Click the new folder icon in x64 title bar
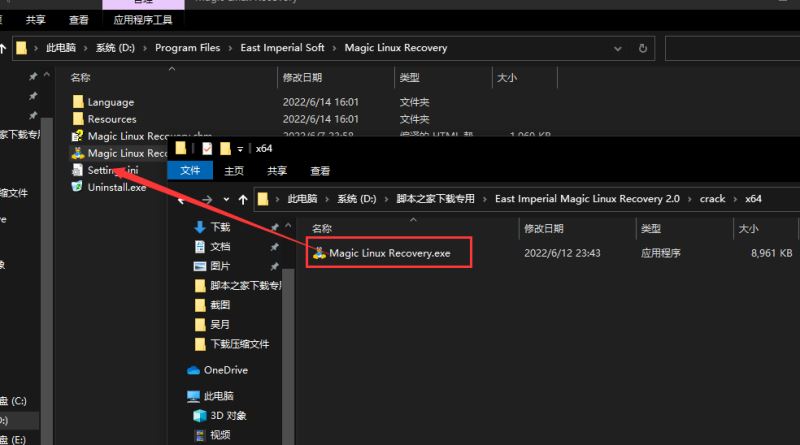800x445 pixels. pyautogui.click(x=225, y=149)
